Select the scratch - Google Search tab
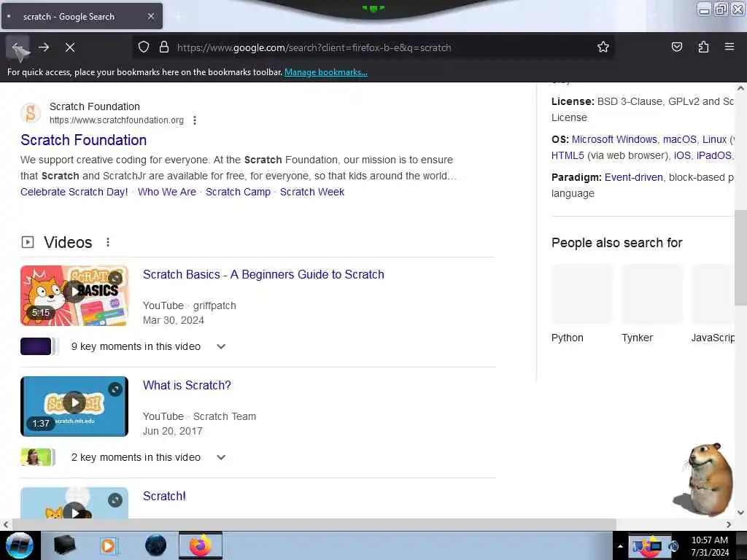747x560 pixels. (82, 16)
